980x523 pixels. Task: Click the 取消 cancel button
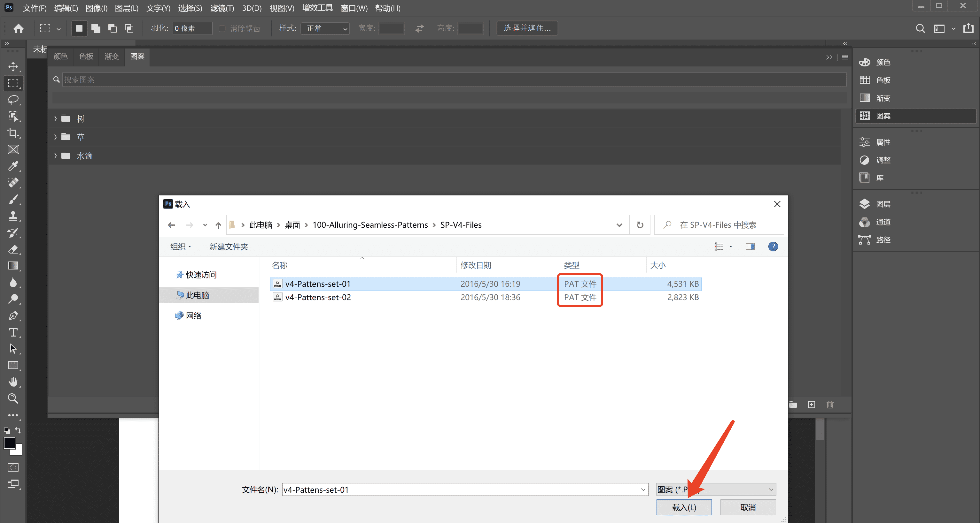(748, 508)
